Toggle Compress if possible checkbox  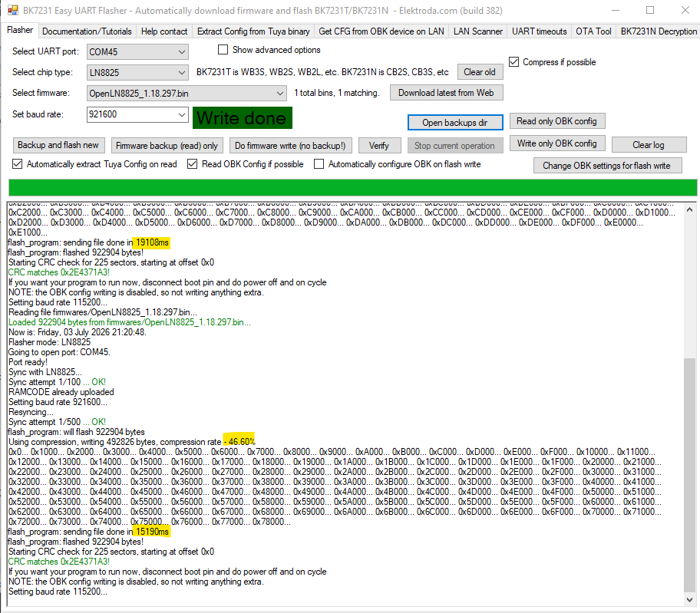pos(513,61)
